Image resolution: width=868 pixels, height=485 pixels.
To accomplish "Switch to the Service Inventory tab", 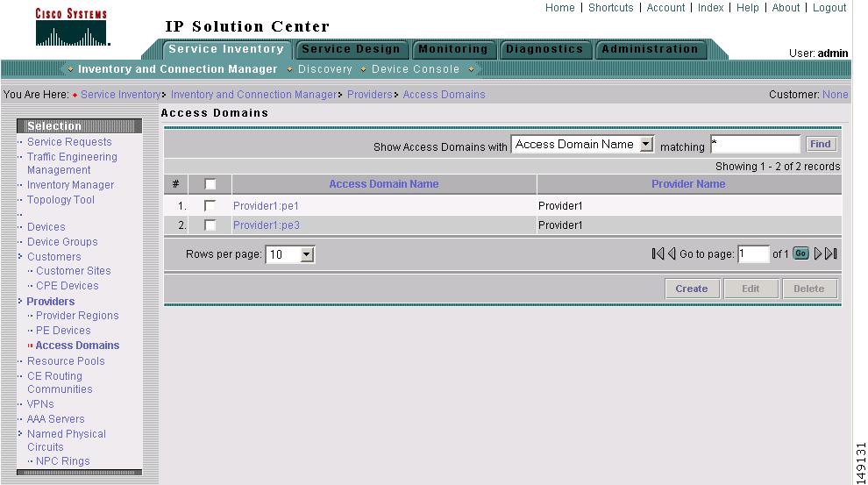I will tap(226, 49).
